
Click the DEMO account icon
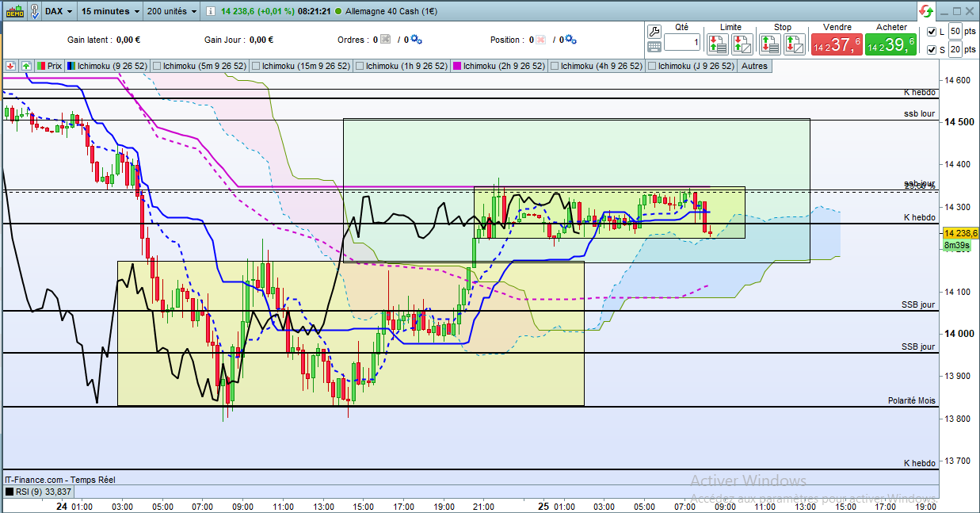(x=14, y=11)
